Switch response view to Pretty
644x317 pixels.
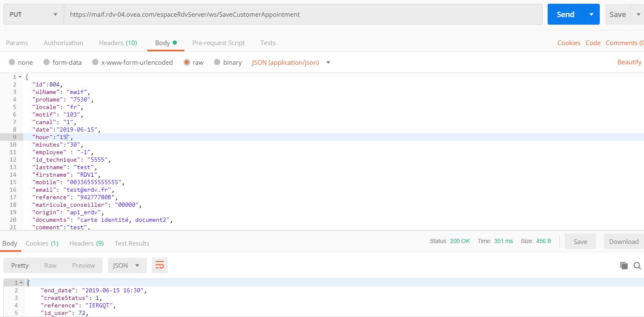coord(20,265)
